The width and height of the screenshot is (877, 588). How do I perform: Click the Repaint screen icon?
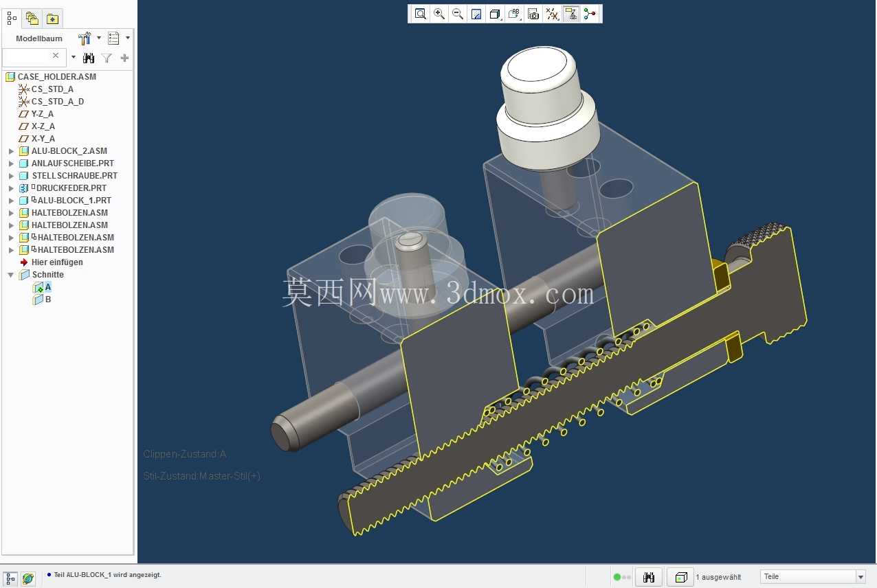pyautogui.click(x=476, y=14)
